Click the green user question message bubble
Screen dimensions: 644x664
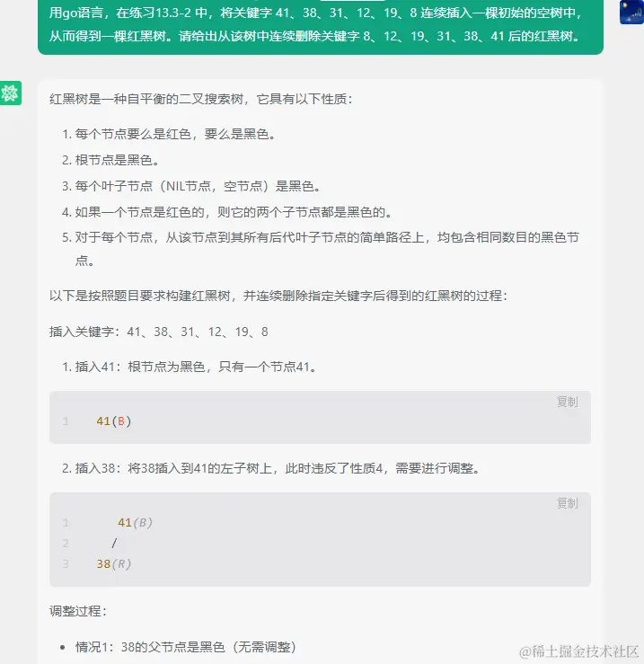click(x=321, y=25)
